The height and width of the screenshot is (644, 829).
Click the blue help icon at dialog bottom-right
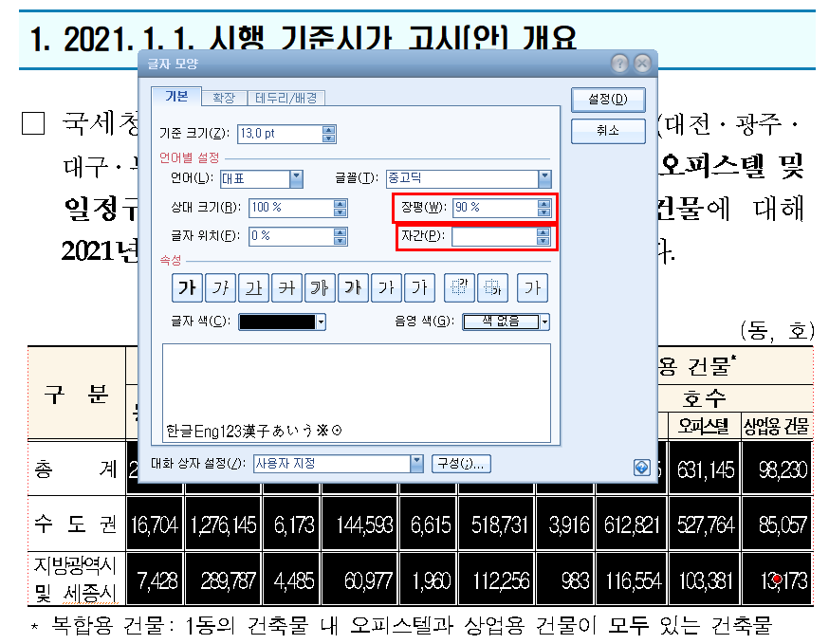(x=642, y=467)
